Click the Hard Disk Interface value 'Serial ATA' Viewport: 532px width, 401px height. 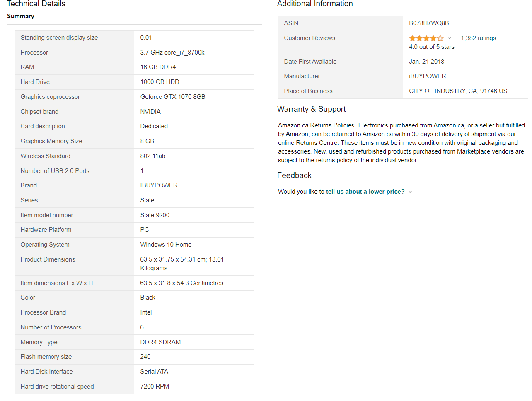(x=154, y=372)
